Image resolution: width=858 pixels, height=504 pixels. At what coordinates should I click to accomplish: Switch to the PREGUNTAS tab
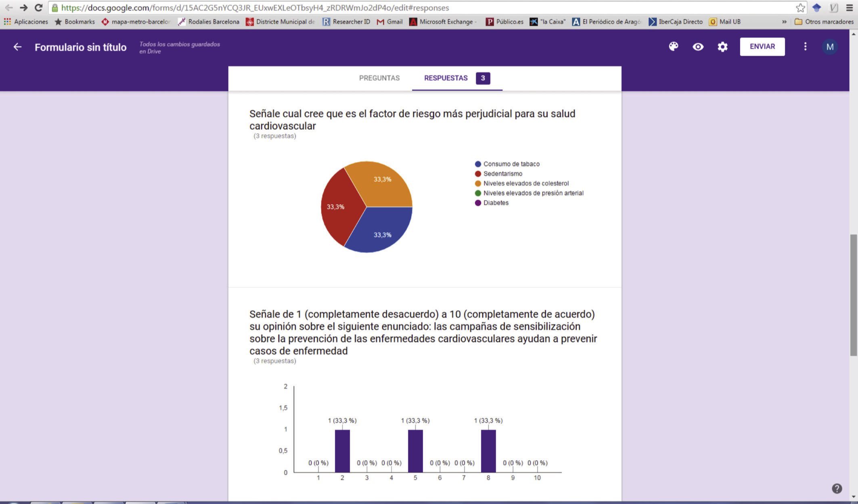379,78
